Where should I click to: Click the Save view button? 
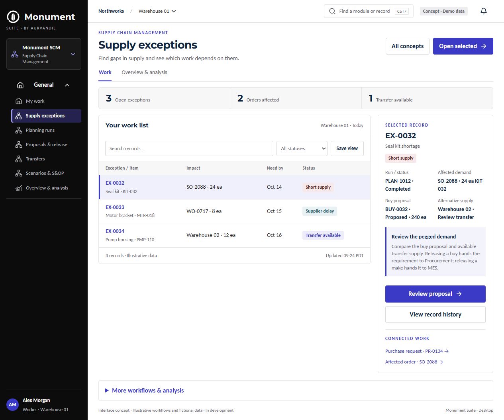347,148
